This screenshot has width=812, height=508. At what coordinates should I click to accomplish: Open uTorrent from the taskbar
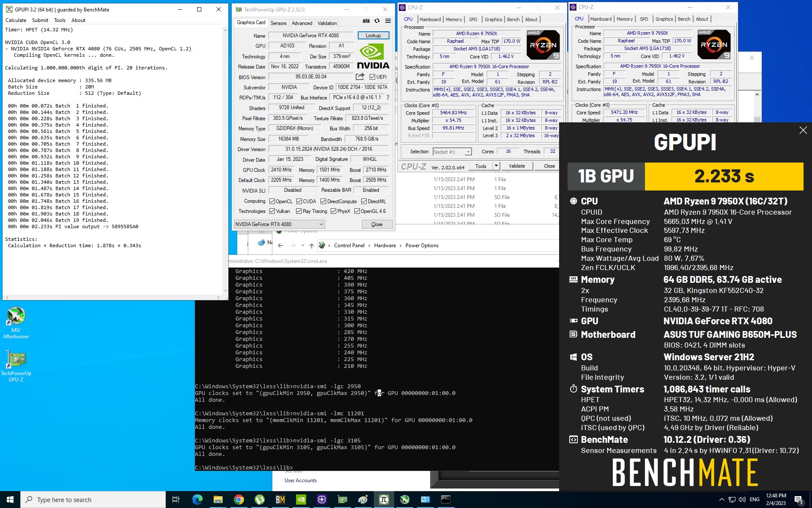[x=259, y=500]
